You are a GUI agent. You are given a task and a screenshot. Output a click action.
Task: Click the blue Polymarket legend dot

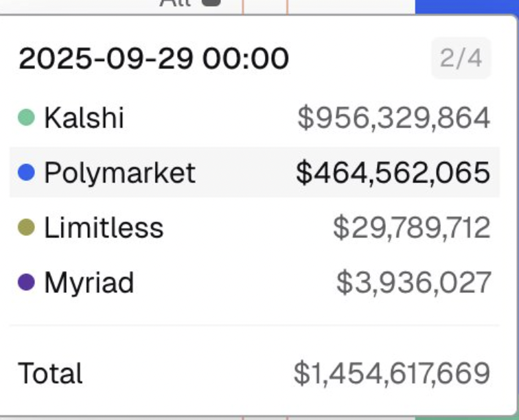(26, 172)
